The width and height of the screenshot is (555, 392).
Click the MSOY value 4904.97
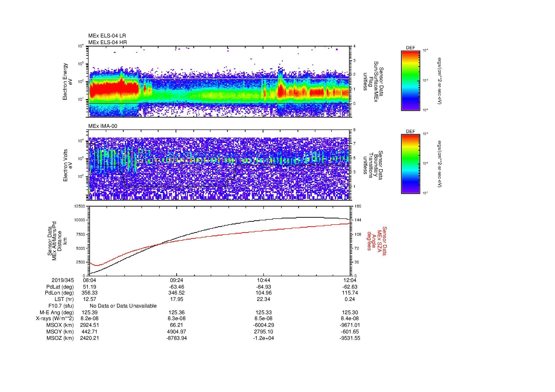(x=177, y=332)
